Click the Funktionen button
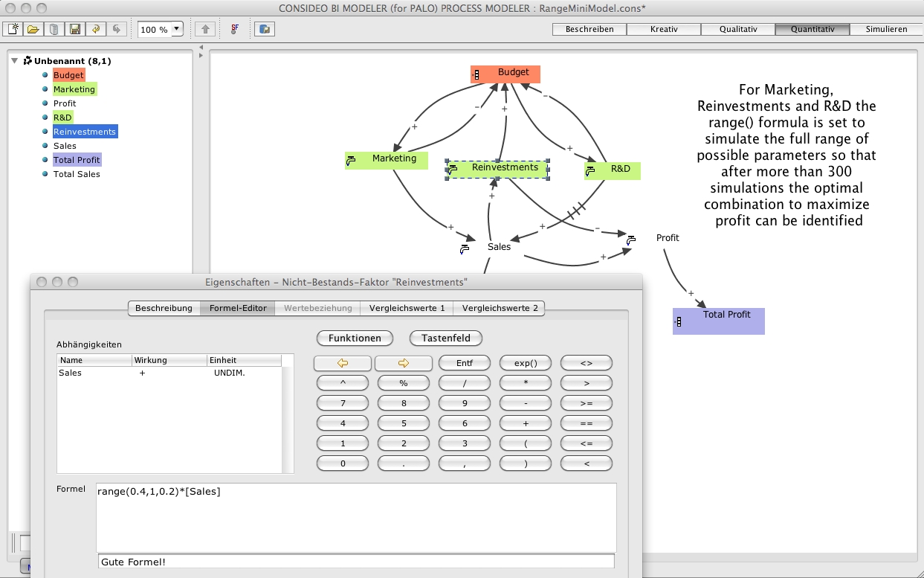Screen dimensions: 924x578 (x=355, y=338)
